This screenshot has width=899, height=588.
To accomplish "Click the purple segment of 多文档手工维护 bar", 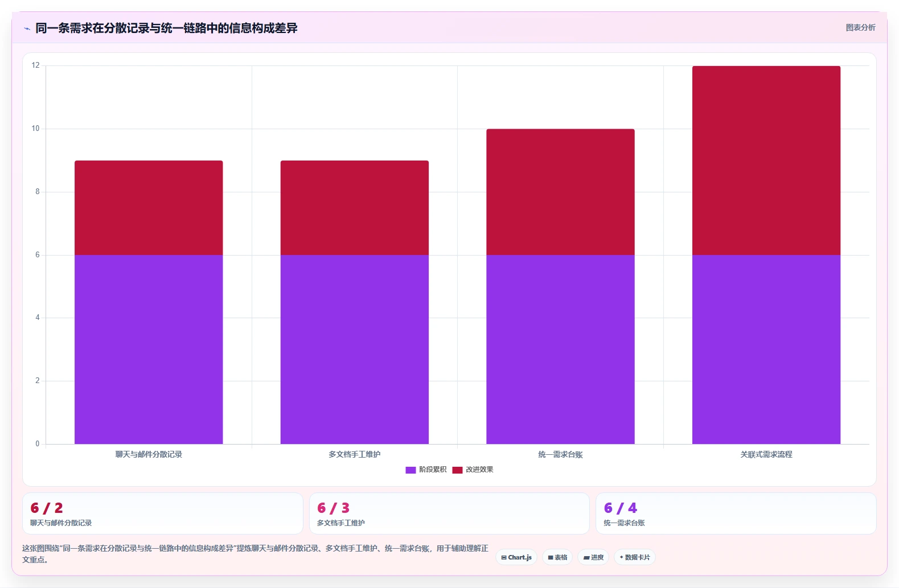I will click(x=355, y=349).
